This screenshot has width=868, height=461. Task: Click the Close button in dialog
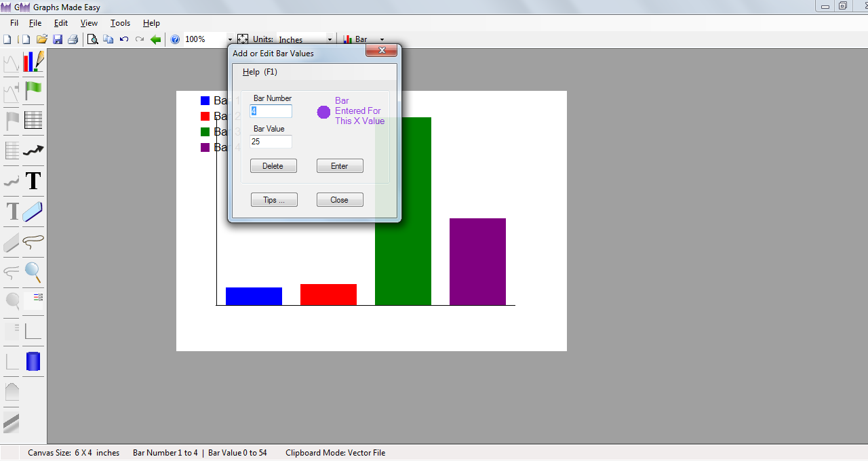pyautogui.click(x=340, y=200)
